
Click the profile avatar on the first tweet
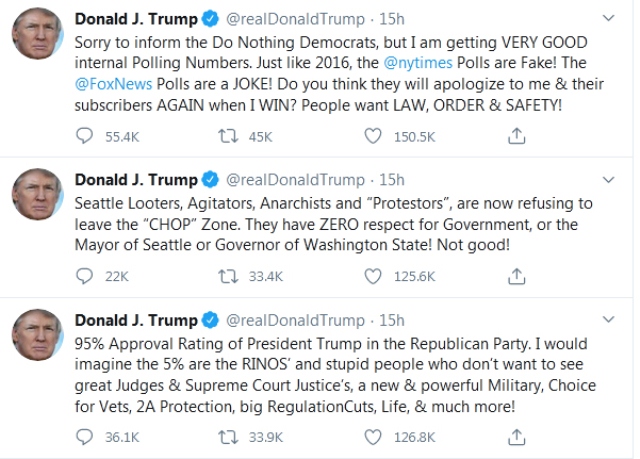(39, 37)
